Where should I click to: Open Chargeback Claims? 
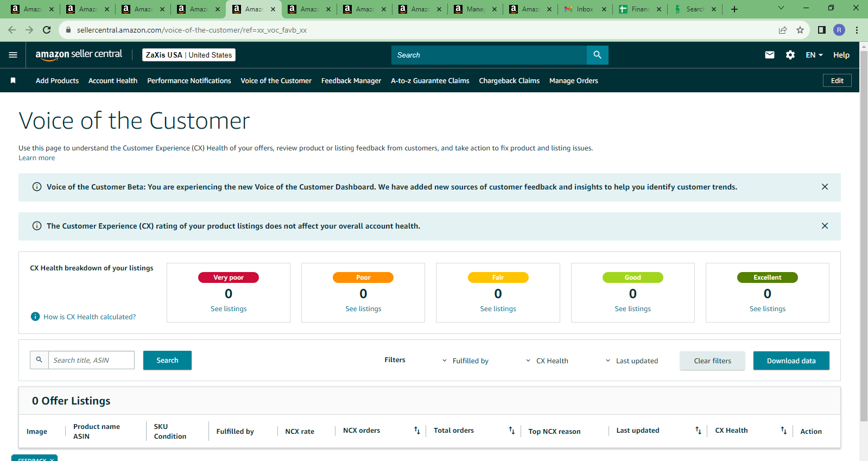(x=509, y=80)
